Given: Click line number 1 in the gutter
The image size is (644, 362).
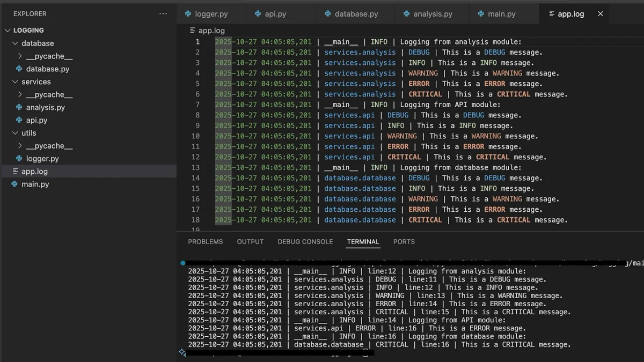Looking at the screenshot, I should pyautogui.click(x=197, y=42).
